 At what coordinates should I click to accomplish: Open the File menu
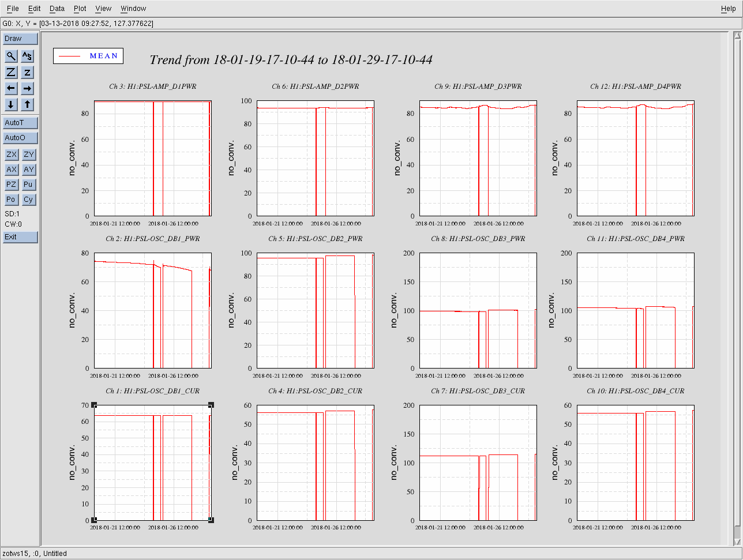[13, 9]
